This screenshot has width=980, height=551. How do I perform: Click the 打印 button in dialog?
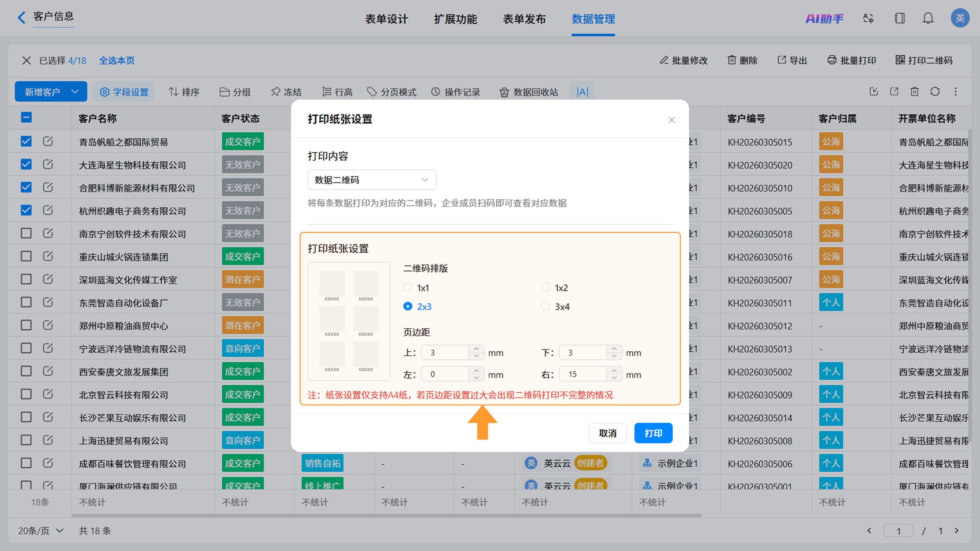(x=653, y=433)
